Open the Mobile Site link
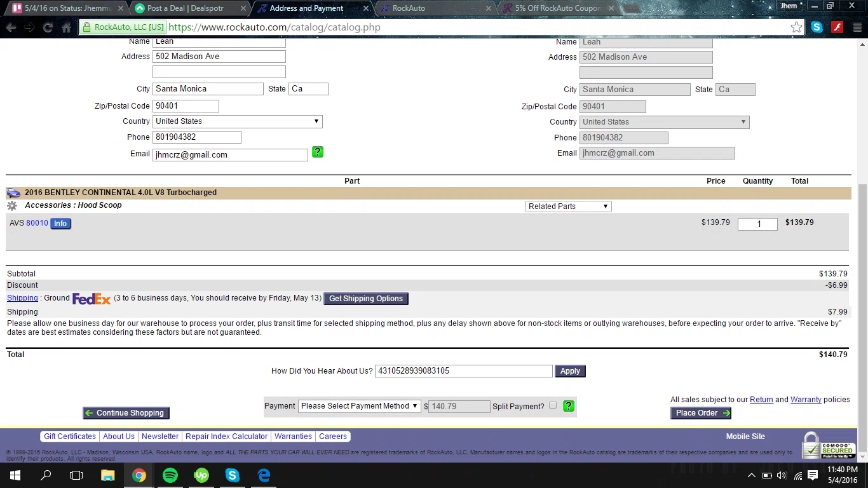This screenshot has height=488, width=868. tap(745, 437)
